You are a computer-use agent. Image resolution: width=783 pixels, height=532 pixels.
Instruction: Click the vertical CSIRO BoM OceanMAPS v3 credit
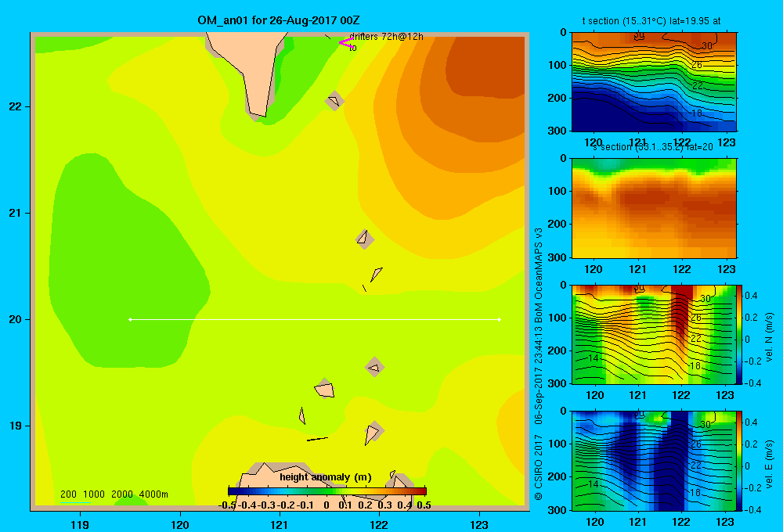(x=539, y=364)
